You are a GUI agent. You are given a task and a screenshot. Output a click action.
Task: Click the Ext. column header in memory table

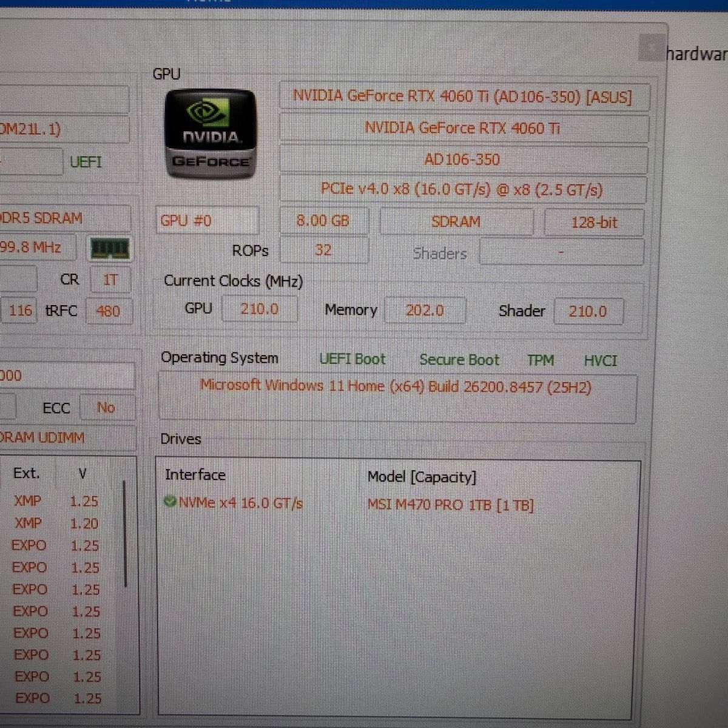click(x=27, y=473)
